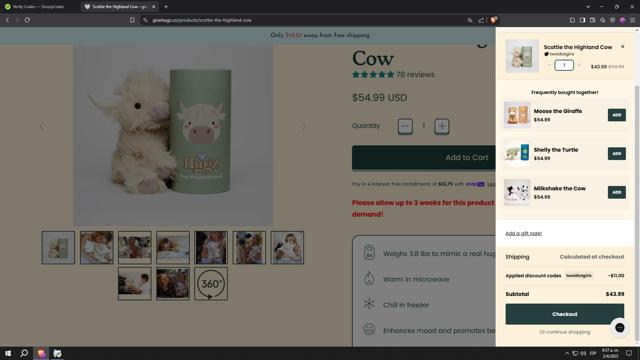Open Milkshake the Cow product thumbnail
This screenshot has height=360, width=640.
(x=517, y=192)
